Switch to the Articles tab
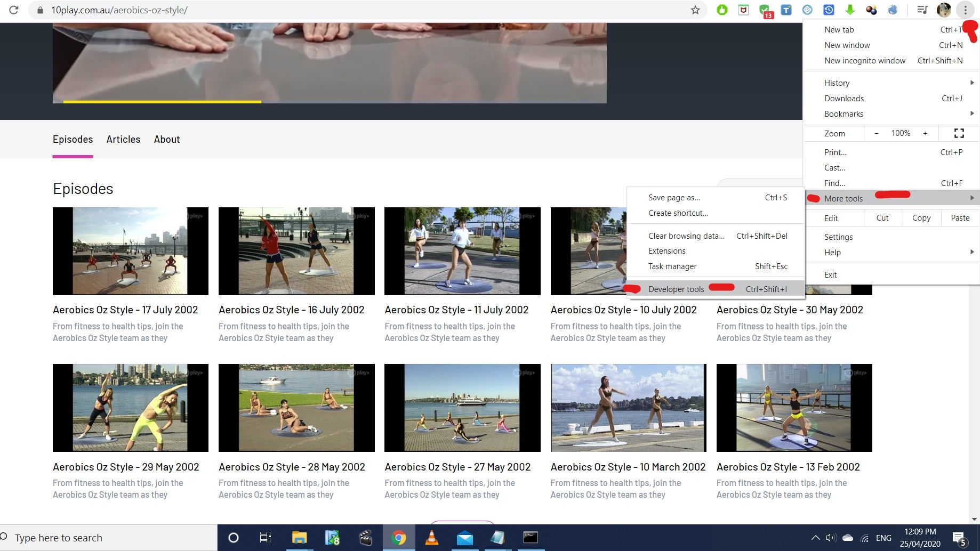This screenshot has width=980, height=551. pos(123,140)
